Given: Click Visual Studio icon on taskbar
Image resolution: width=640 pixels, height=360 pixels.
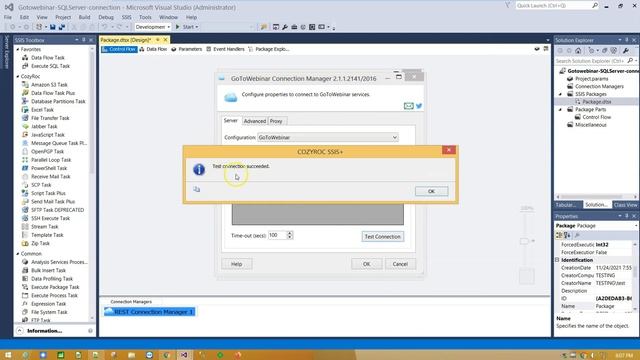Looking at the screenshot, I should [184, 355].
